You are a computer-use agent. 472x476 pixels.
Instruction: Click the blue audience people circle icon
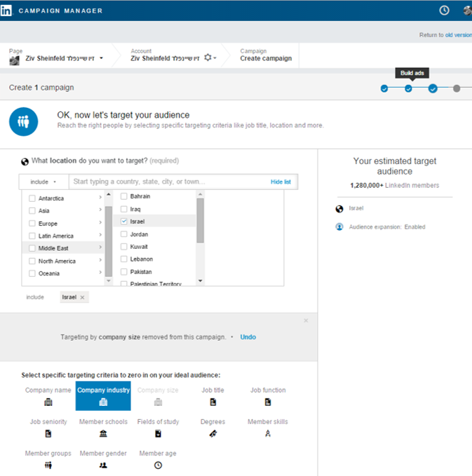coord(23,122)
